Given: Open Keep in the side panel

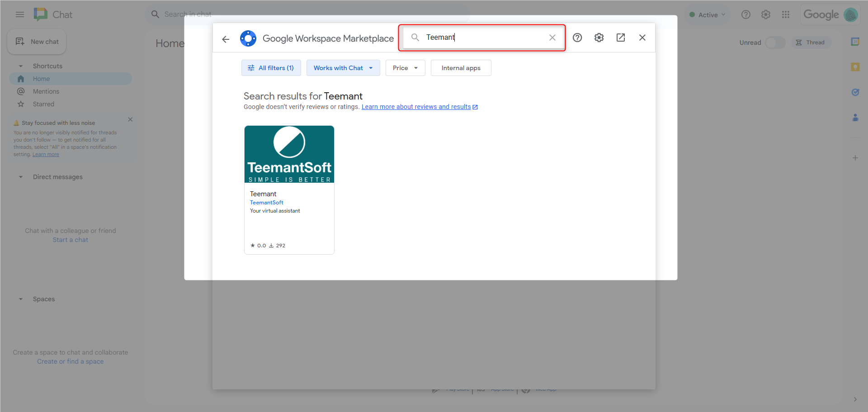Looking at the screenshot, I should click(x=855, y=67).
